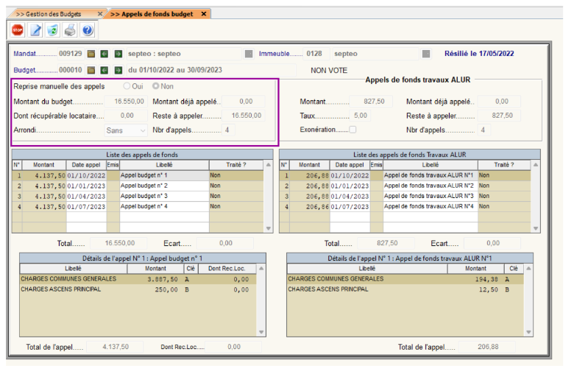Select Oui for Reprise manuelle des appels
Viewport: 588px width, 391px height.
point(127,86)
